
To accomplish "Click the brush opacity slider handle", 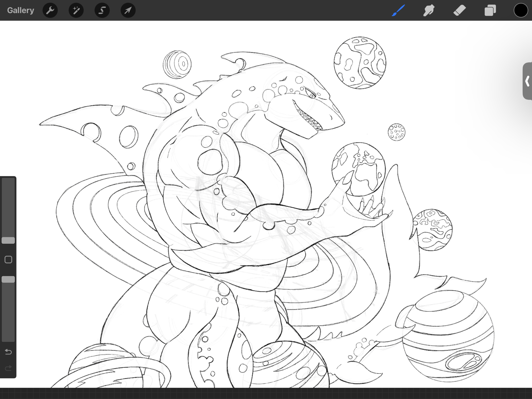I will coord(8,279).
